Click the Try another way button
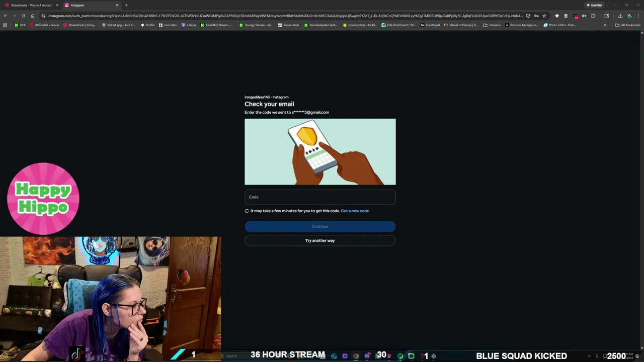Viewport: 644px width, 362px height. (320, 240)
